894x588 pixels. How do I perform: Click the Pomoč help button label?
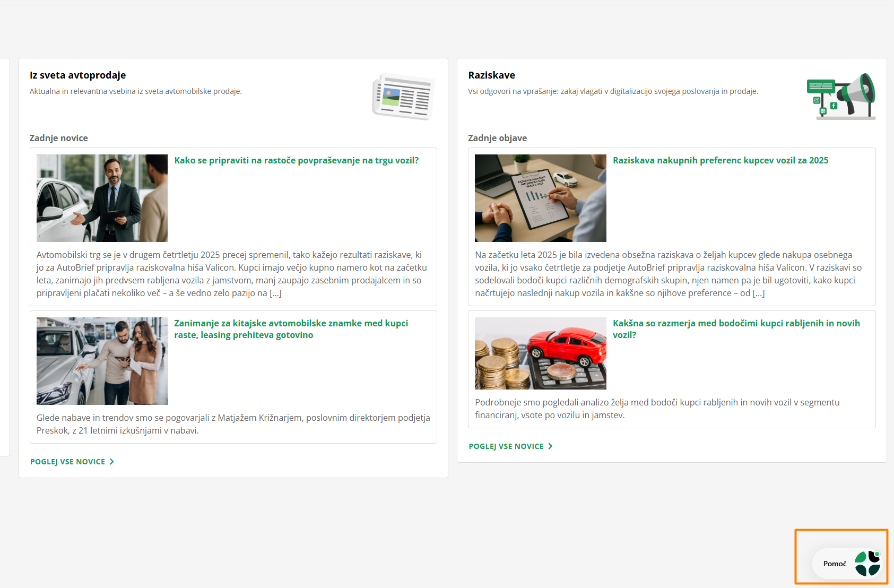[835, 564]
